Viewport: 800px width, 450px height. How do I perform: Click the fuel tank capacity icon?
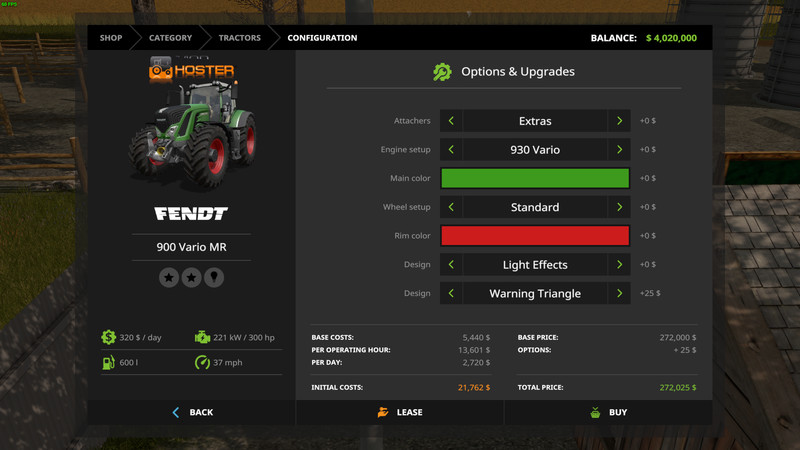pos(108,362)
